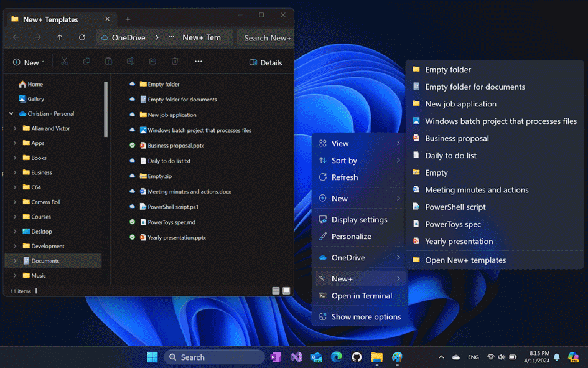Collapse the Christian - Personal tree node

point(11,114)
